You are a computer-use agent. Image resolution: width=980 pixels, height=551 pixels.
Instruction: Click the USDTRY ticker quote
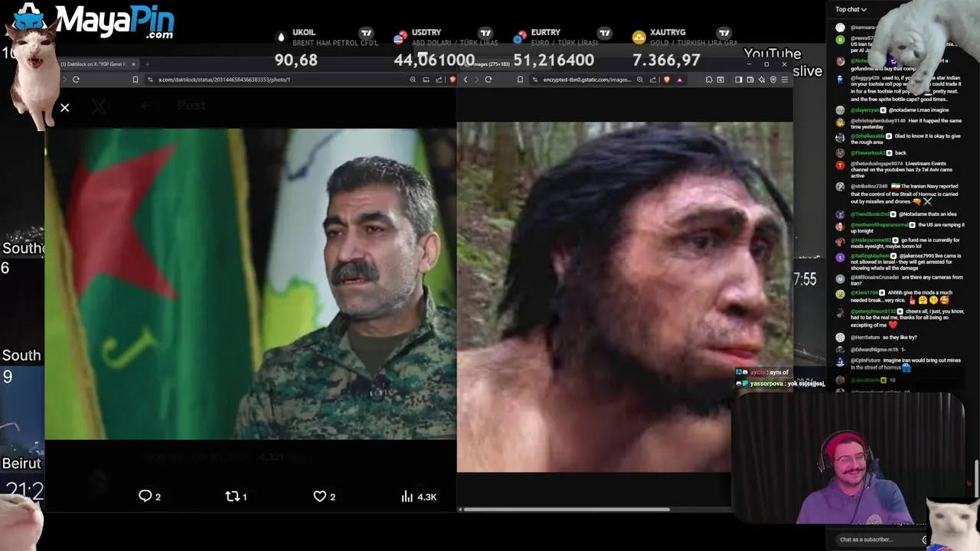[x=434, y=60]
